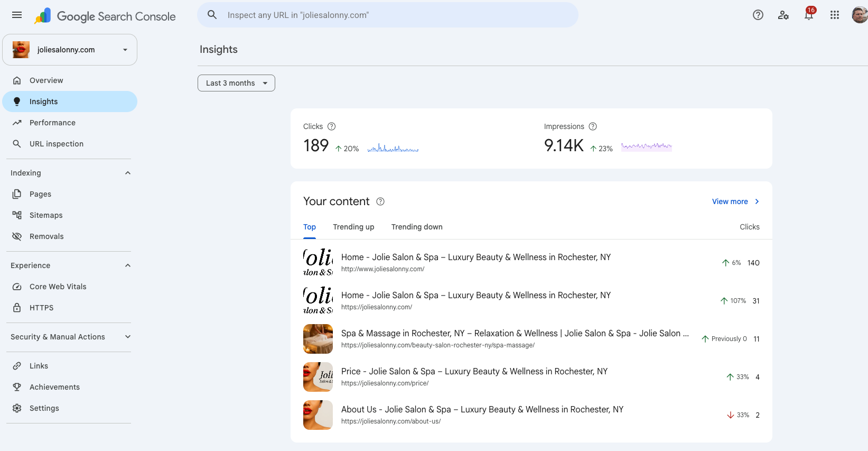Click the Removals crossed-eye icon
This screenshot has height=451, width=868.
pyautogui.click(x=17, y=236)
